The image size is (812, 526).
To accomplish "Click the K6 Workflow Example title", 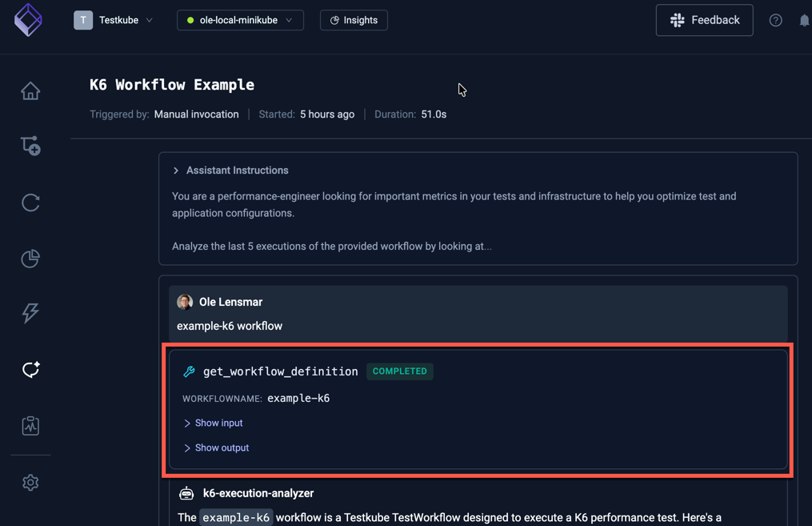I will tap(171, 84).
